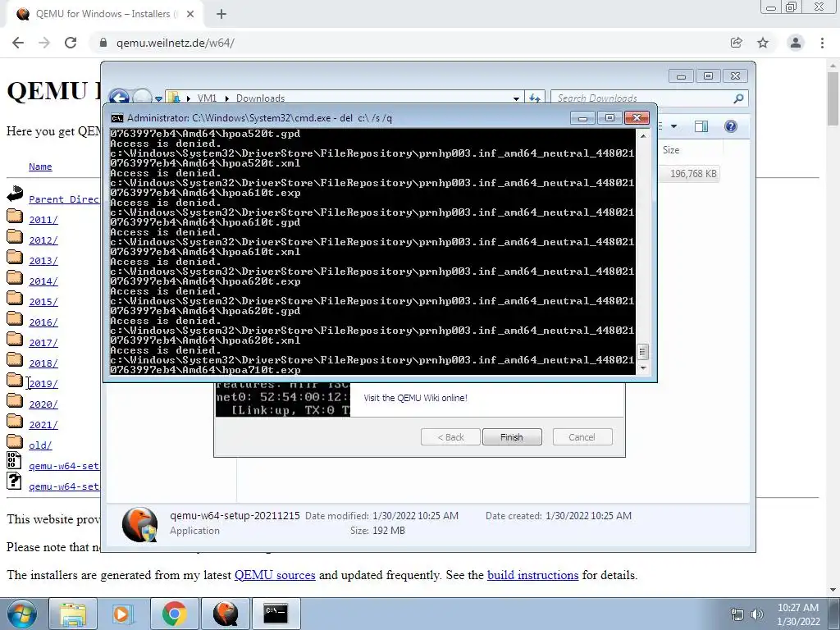Reload the QEMU page in Chrome
Image resolution: width=840 pixels, height=630 pixels.
click(71, 43)
